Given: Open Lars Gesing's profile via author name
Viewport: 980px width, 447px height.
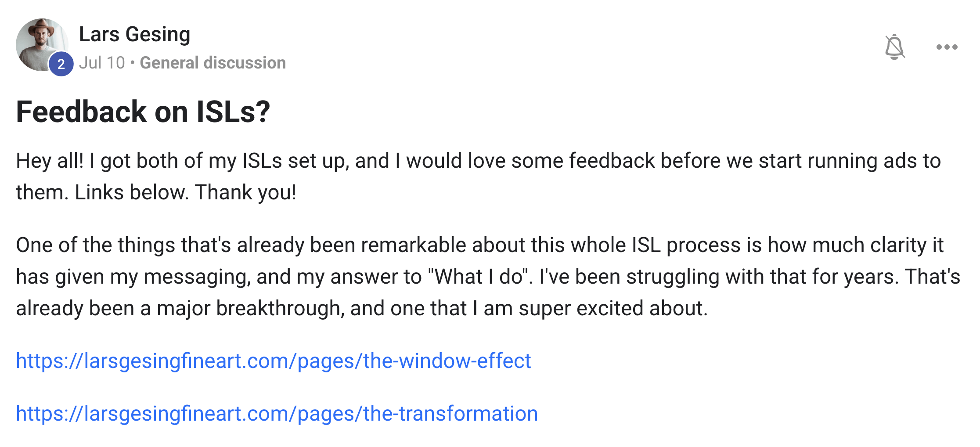Looking at the screenshot, I should click(134, 34).
